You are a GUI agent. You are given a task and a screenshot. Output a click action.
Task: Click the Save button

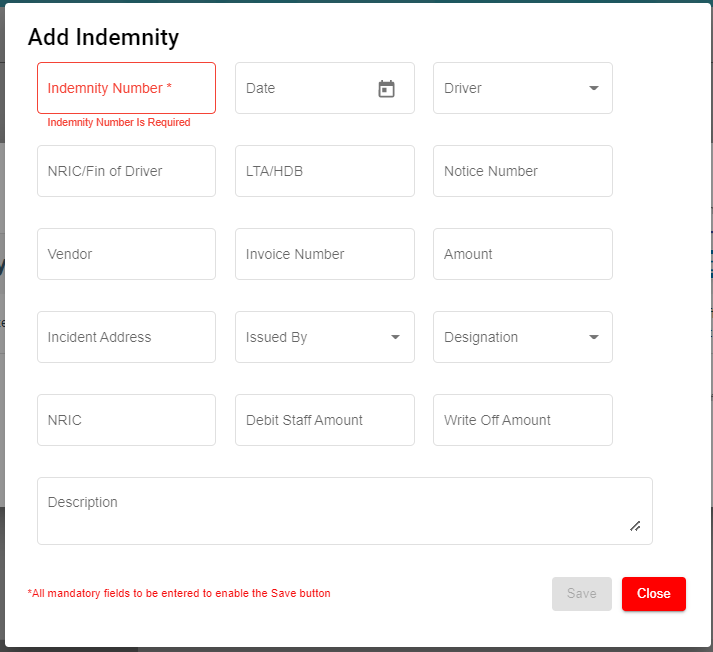coord(581,594)
